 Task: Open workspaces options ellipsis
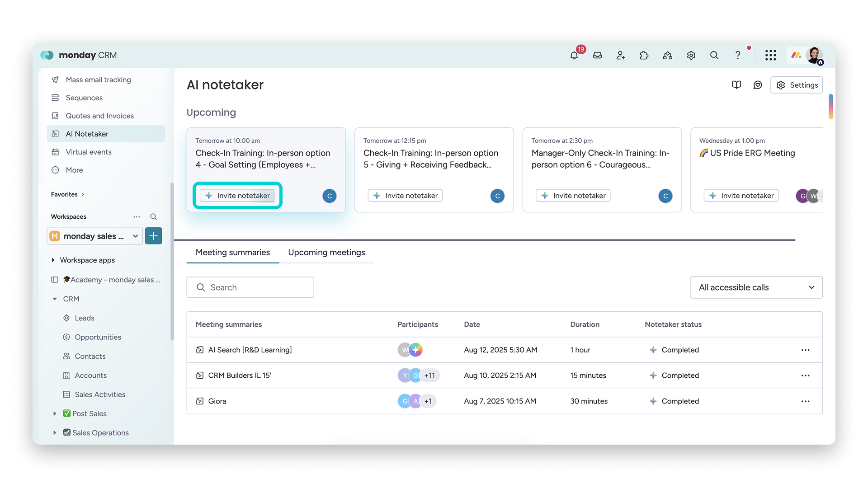137,217
